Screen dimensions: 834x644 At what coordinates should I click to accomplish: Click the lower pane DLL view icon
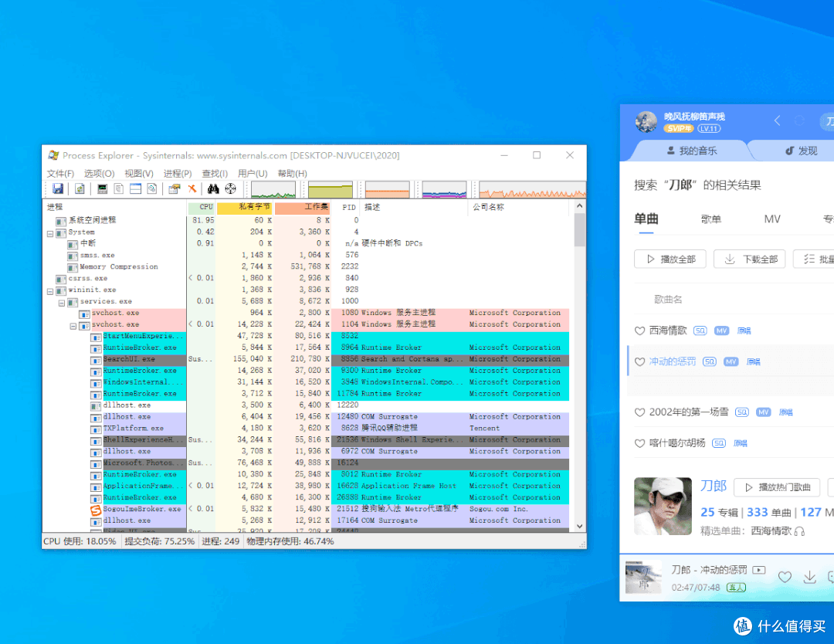(x=152, y=188)
